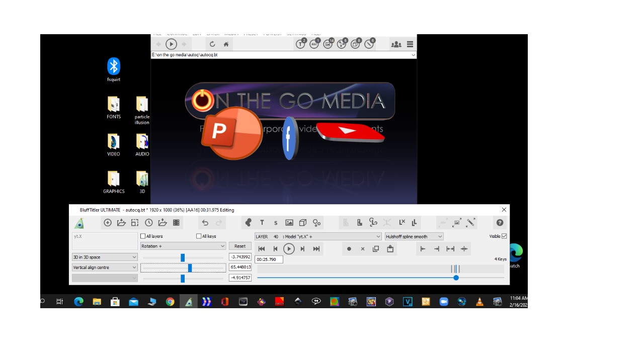Viewport: 644px width, 362px height.
Task: Open cube templates icon with badge 8
Action: (355, 44)
